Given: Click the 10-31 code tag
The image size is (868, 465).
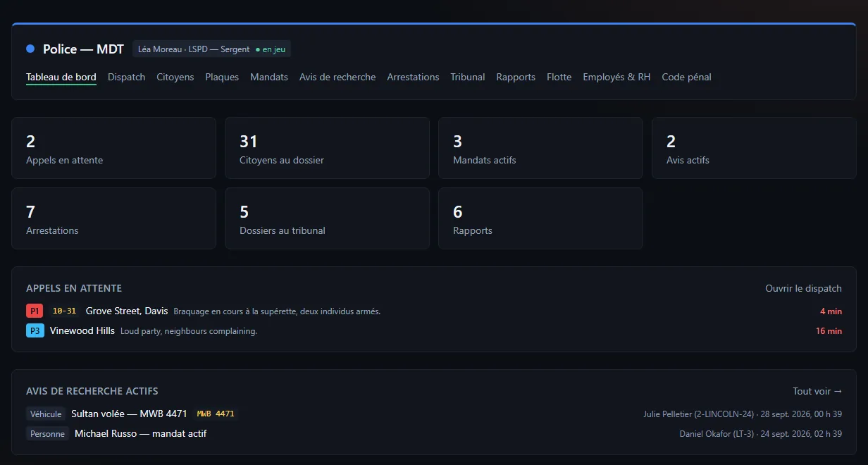Looking at the screenshot, I should (x=64, y=311).
